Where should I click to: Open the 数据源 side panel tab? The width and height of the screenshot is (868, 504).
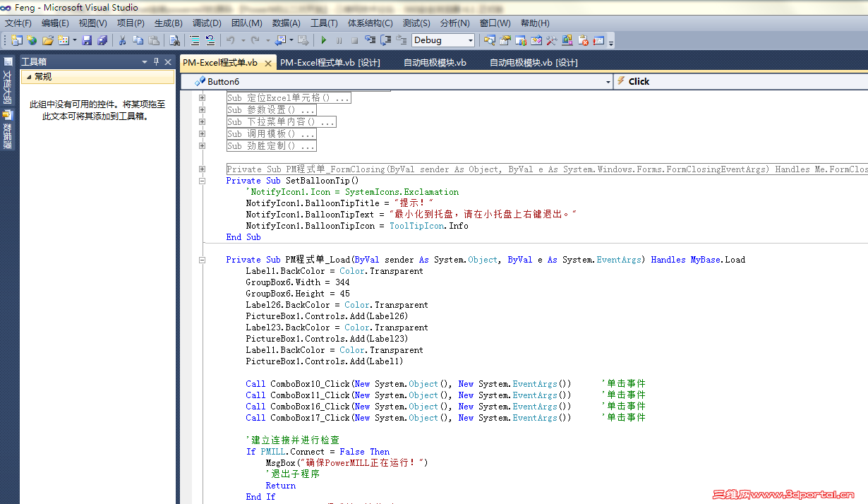[7, 129]
